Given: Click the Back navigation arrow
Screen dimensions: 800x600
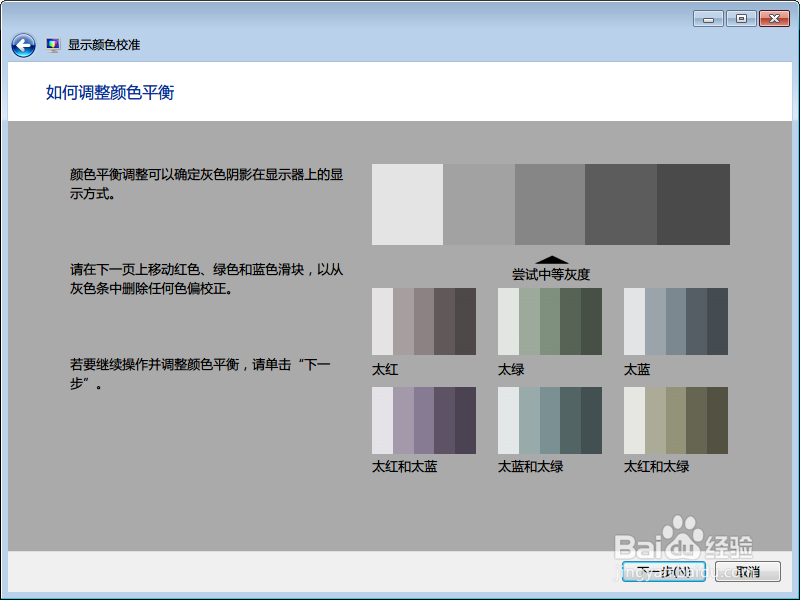Looking at the screenshot, I should (22, 43).
